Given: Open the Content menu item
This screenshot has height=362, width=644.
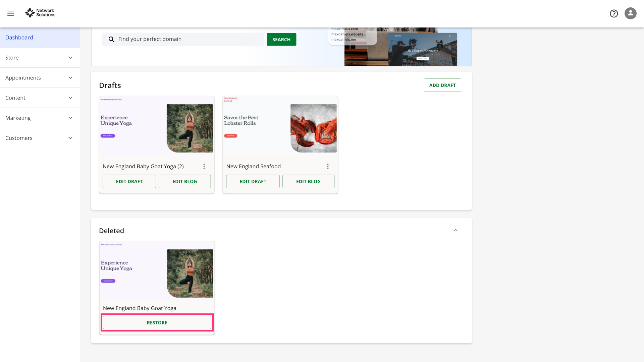Looking at the screenshot, I should 40,98.
